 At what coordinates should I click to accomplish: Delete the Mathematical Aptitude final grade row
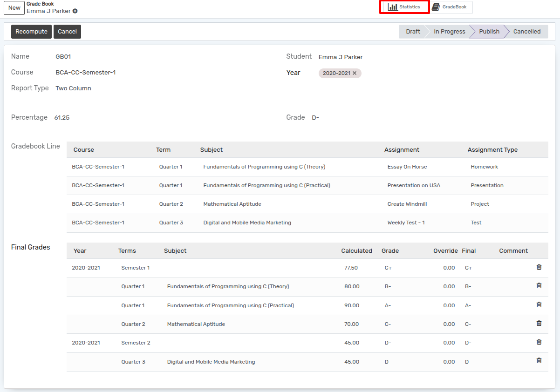pos(539,324)
